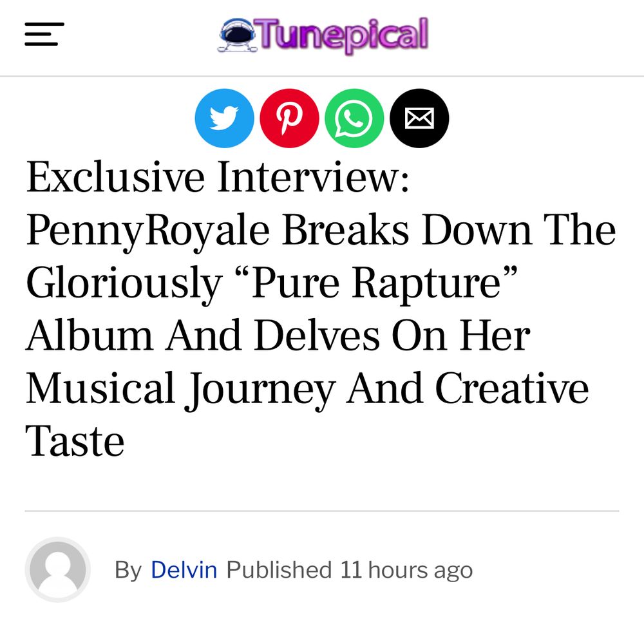Screen dimensions: 644x644
Task: Click the green WhatsApp phone icon
Action: pos(354,117)
